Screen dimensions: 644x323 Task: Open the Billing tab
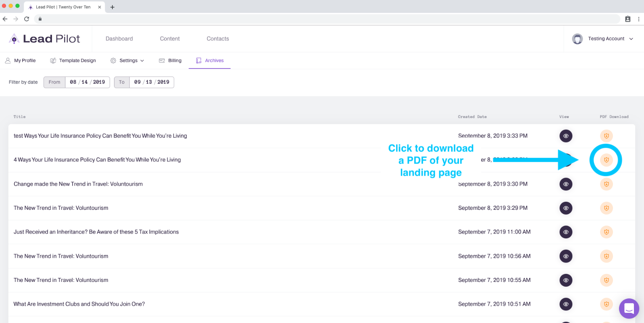170,60
